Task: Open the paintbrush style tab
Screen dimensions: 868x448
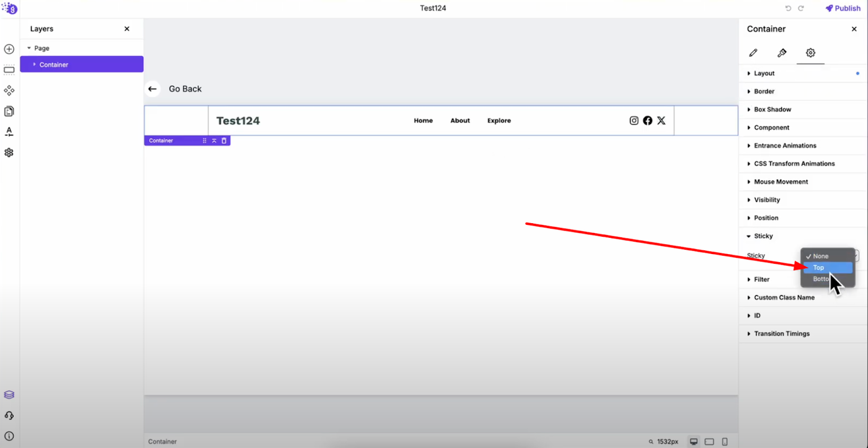Action: tap(782, 53)
